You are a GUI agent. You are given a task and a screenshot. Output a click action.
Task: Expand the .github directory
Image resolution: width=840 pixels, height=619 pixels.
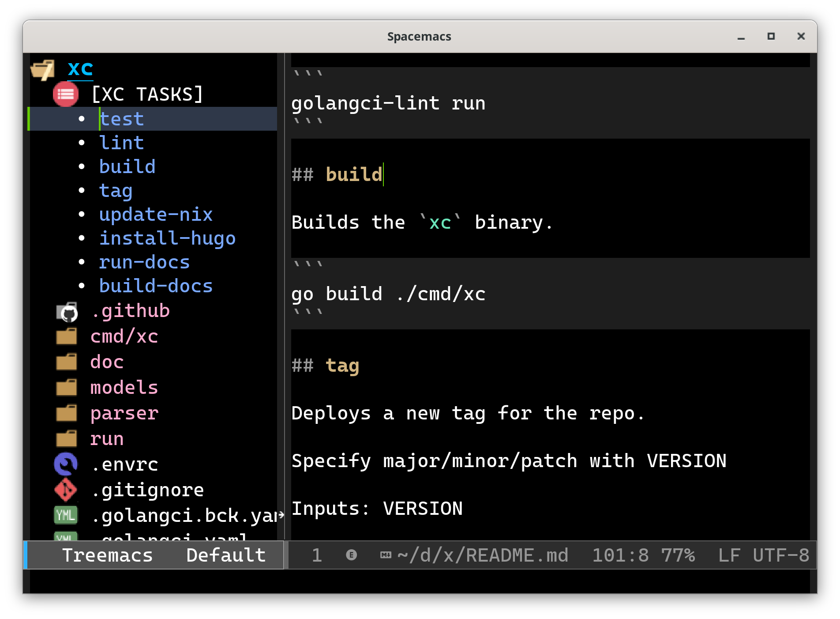(x=131, y=311)
